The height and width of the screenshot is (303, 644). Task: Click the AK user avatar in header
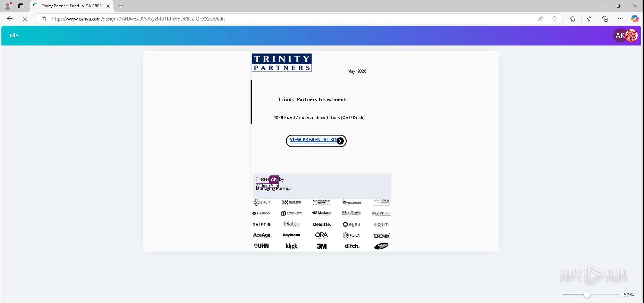(620, 35)
